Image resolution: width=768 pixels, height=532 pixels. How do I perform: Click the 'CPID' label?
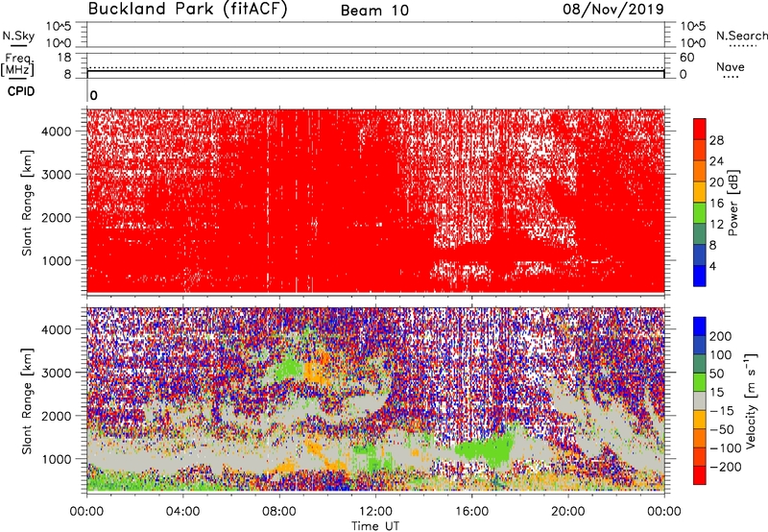pyautogui.click(x=21, y=91)
